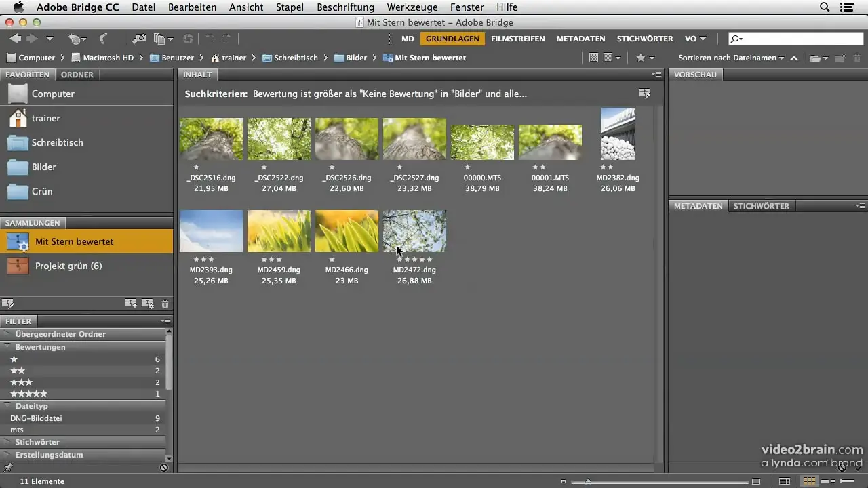The image size is (868, 488).
Task: Open the Sortieren nach Dateinamen dropdown
Action: (731, 58)
